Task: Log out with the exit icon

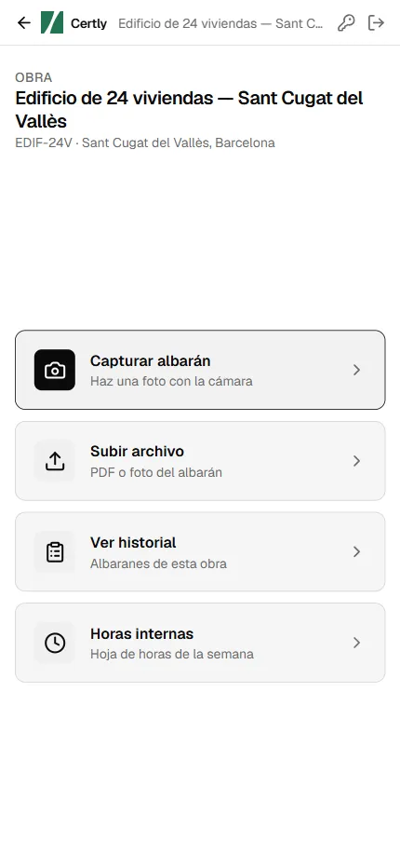Action: 376,22
